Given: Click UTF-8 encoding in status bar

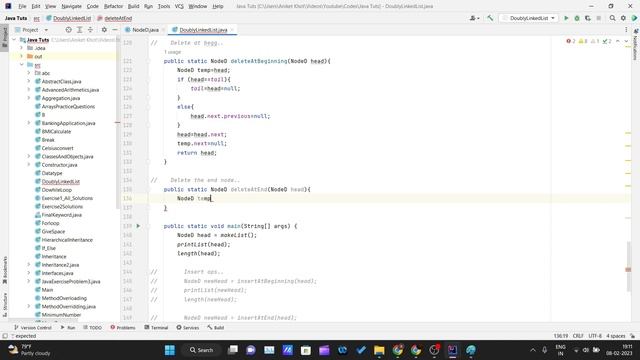Looking at the screenshot, I should 595,336.
